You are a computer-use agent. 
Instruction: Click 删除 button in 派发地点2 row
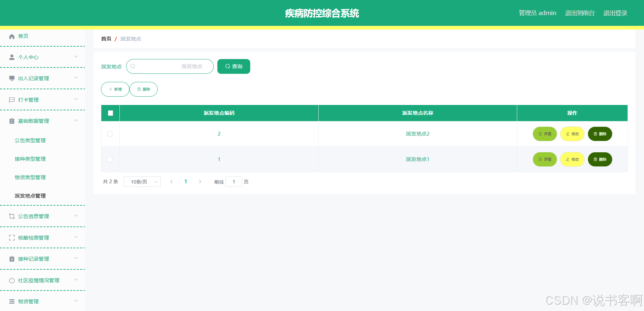pyautogui.click(x=600, y=134)
